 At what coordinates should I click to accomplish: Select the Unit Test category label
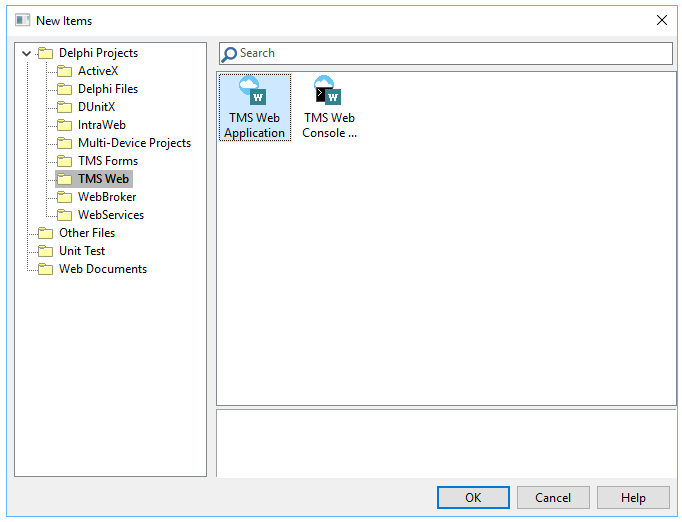(82, 251)
